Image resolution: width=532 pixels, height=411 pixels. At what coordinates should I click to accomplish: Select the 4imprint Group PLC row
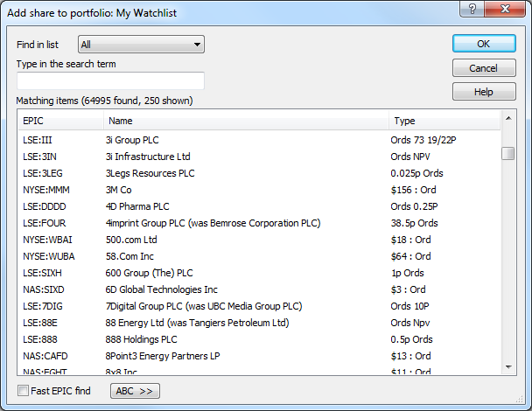(259, 223)
